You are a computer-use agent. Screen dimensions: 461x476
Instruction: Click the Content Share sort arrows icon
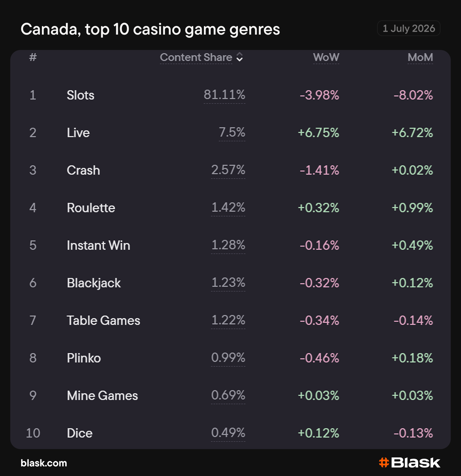(239, 57)
